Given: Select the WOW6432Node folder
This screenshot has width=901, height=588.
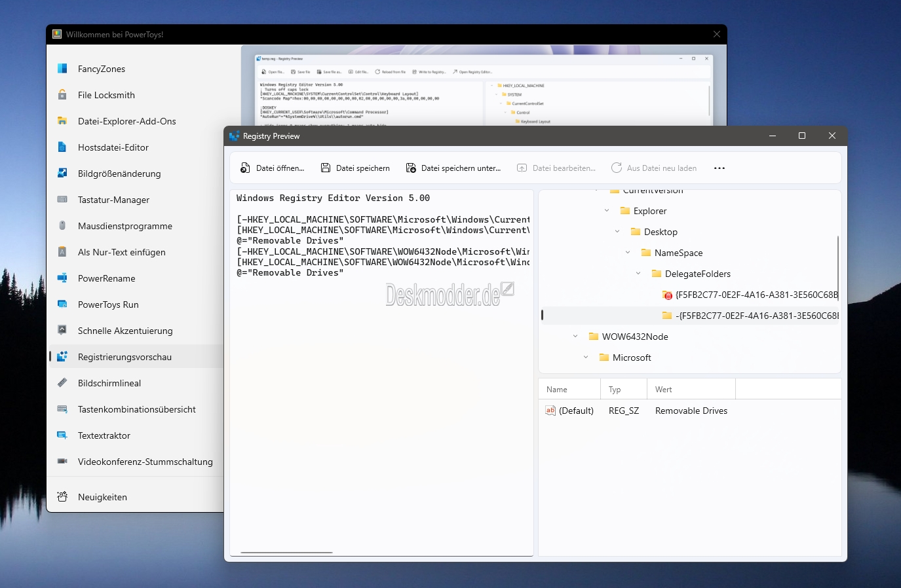Looking at the screenshot, I should coord(628,337).
